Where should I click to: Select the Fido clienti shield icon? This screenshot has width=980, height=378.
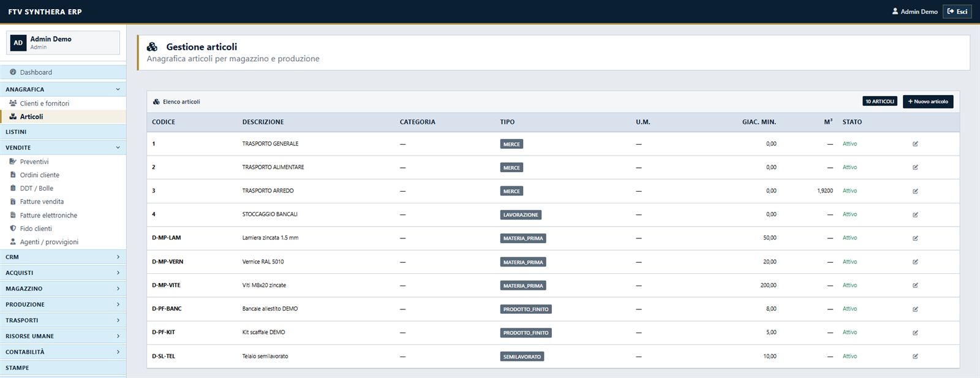click(13, 229)
